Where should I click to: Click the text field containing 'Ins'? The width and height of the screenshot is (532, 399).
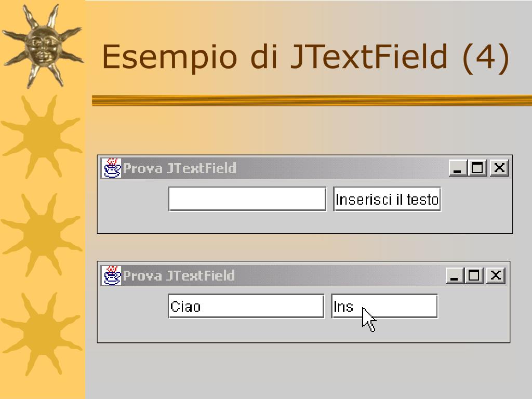384,306
